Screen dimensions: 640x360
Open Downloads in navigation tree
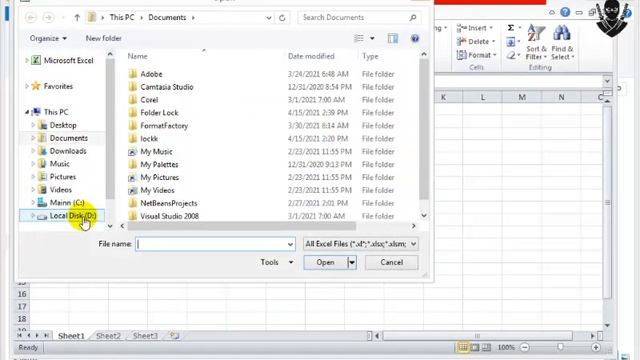point(68,151)
